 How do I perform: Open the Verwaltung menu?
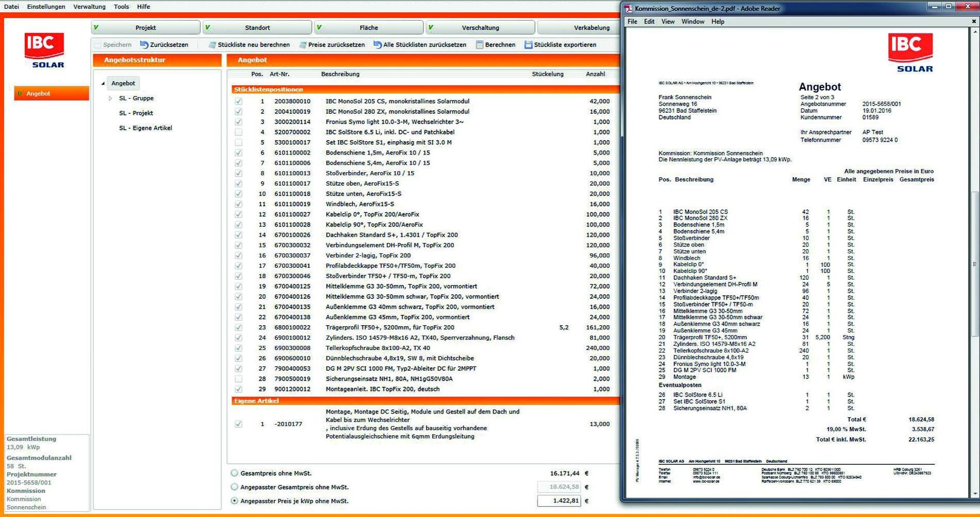89,7
